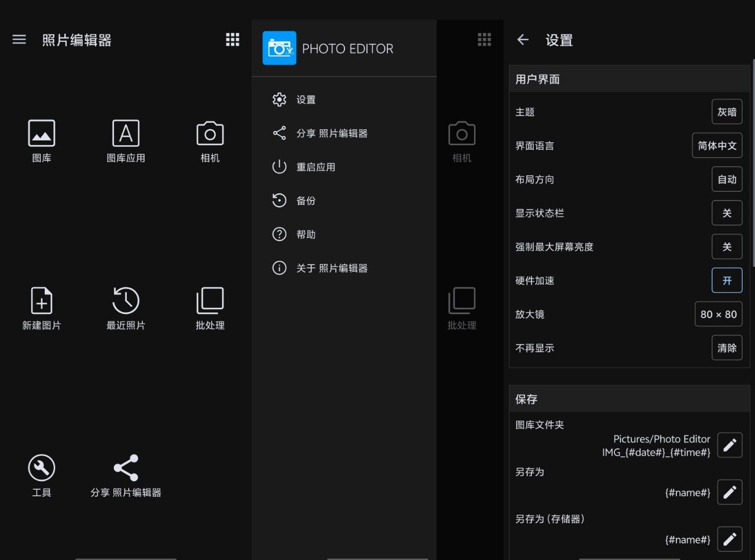Screen dimensions: 755x560
Task: Choose 备份 from the drawer menu
Action: click(x=306, y=201)
